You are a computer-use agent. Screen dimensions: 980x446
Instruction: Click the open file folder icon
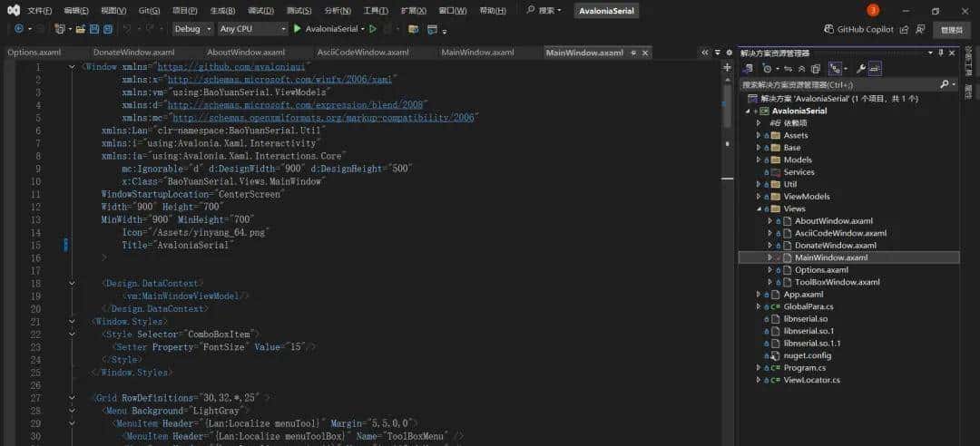point(81,29)
